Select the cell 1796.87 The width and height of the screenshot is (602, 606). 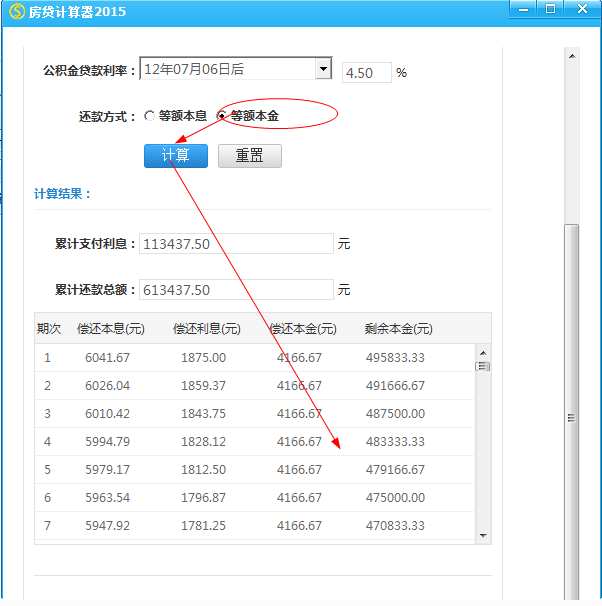coord(204,497)
